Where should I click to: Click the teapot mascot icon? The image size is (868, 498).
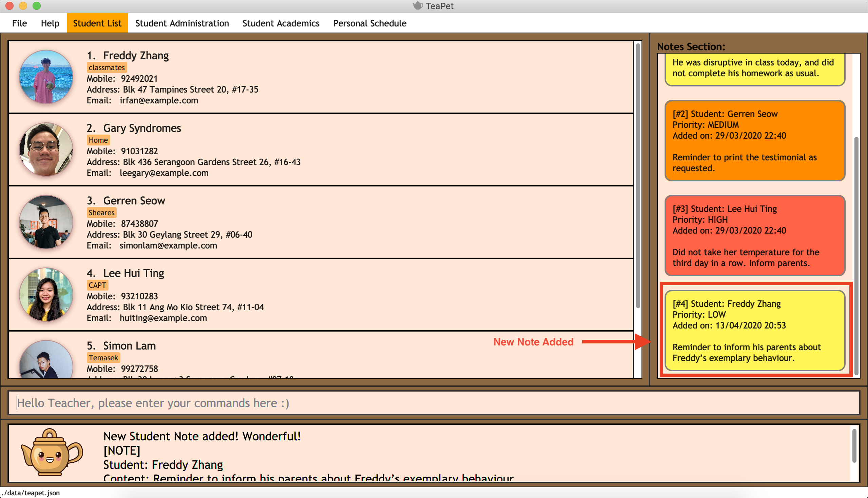pyautogui.click(x=51, y=452)
